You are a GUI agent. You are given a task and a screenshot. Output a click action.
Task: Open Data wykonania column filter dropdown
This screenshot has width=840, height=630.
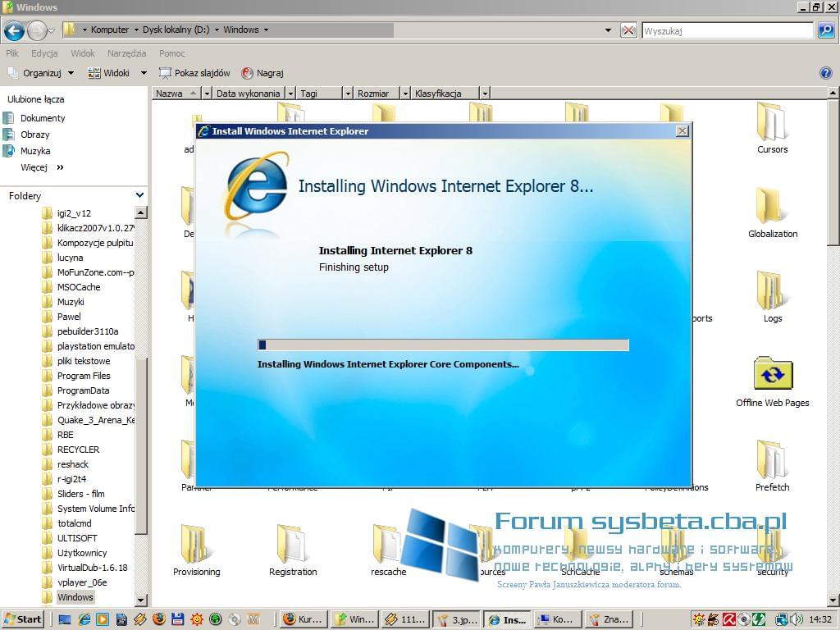pyautogui.click(x=290, y=94)
